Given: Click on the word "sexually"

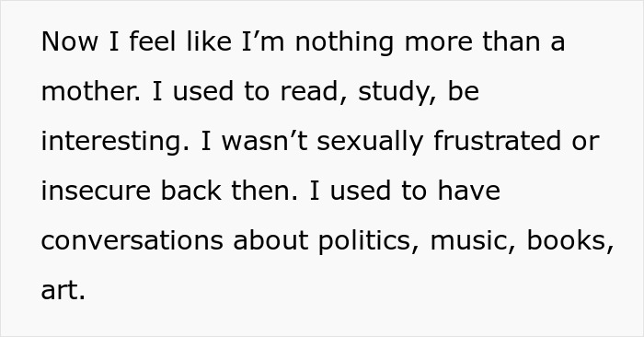Looking at the screenshot, I should point(370,142).
